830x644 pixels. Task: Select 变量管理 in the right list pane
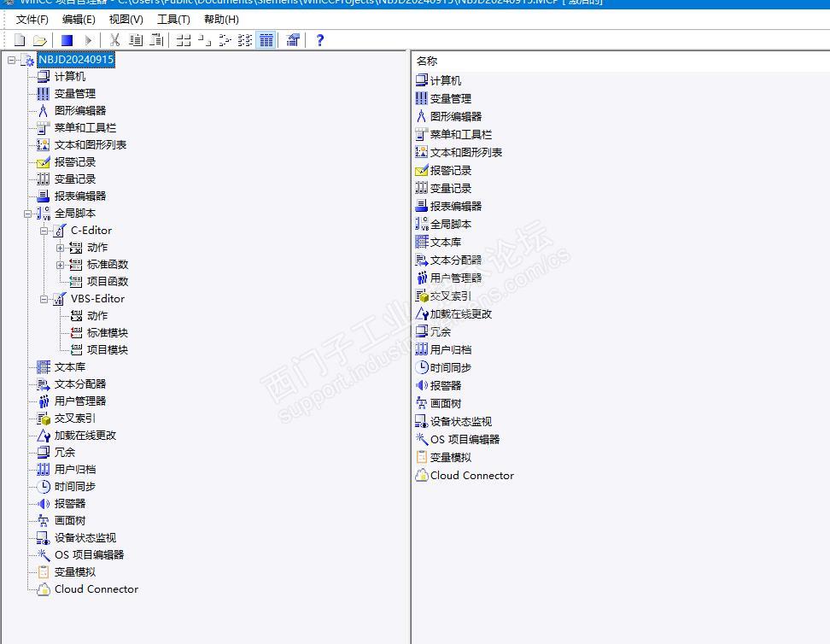pos(451,98)
